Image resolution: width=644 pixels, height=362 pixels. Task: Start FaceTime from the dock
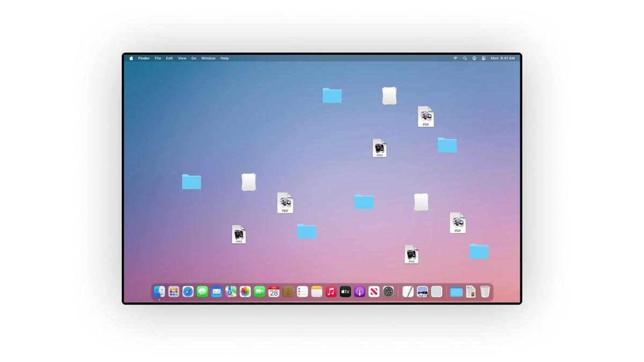pos(260,292)
